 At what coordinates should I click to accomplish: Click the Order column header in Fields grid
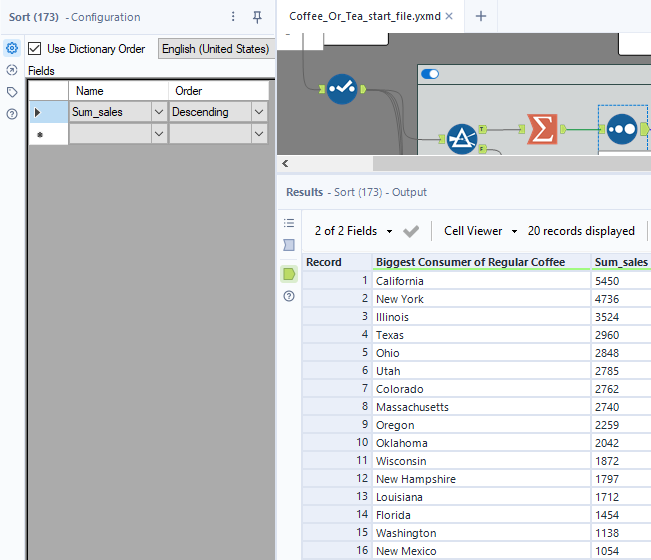click(x=218, y=91)
